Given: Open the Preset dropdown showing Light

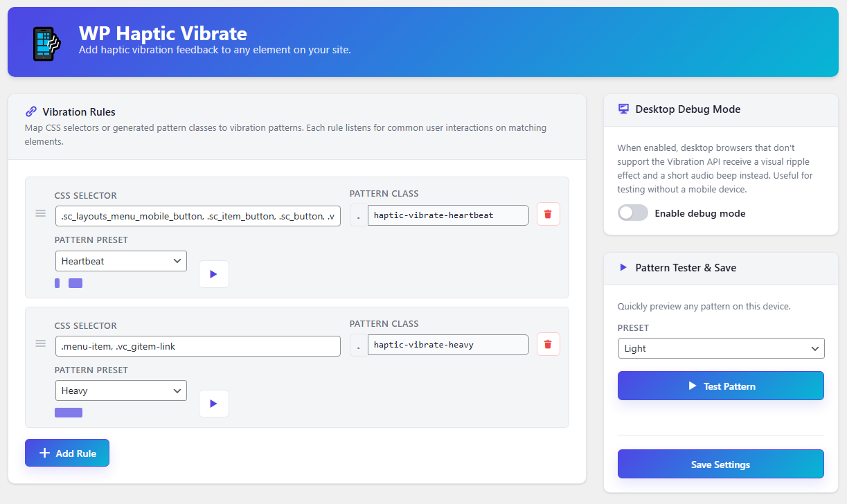Looking at the screenshot, I should pyautogui.click(x=720, y=348).
